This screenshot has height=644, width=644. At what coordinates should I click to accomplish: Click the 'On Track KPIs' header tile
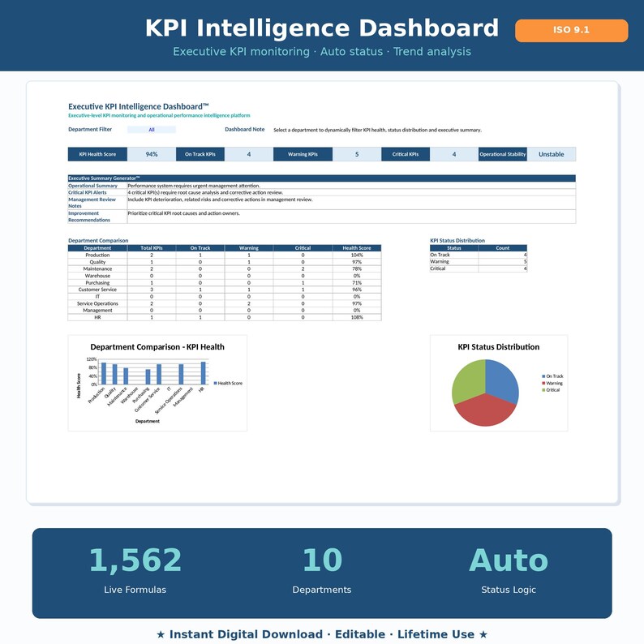click(200, 154)
